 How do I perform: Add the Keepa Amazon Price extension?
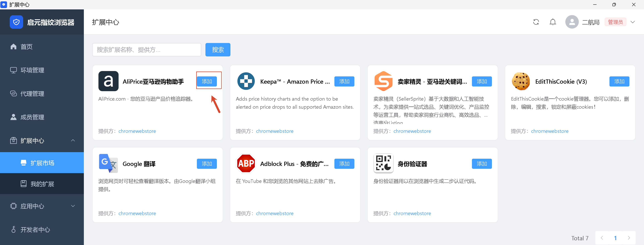[x=344, y=81]
